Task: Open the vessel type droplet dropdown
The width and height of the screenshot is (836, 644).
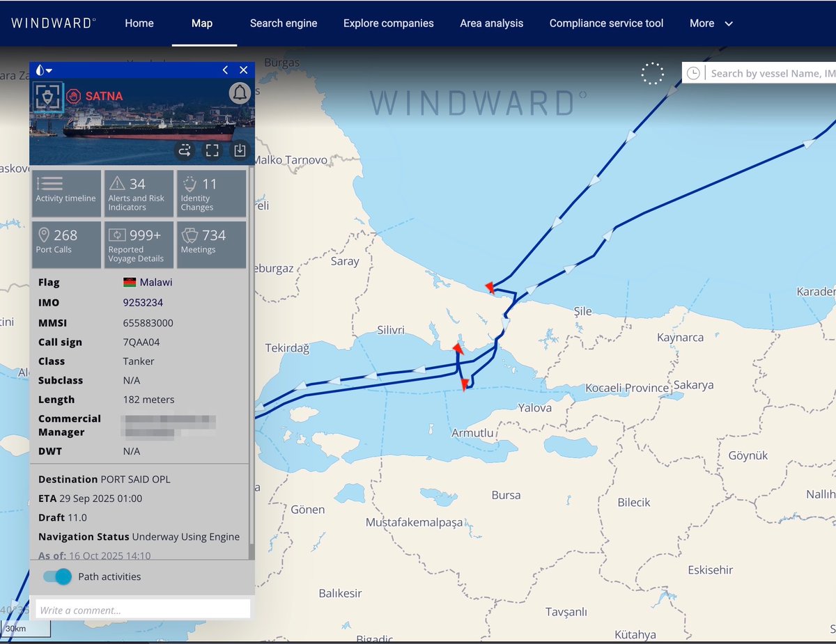Action: point(44,70)
